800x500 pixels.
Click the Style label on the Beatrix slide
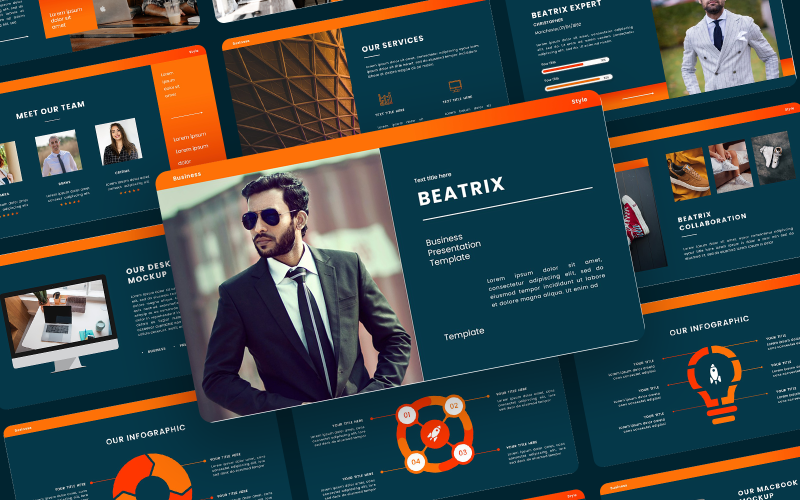[579, 101]
